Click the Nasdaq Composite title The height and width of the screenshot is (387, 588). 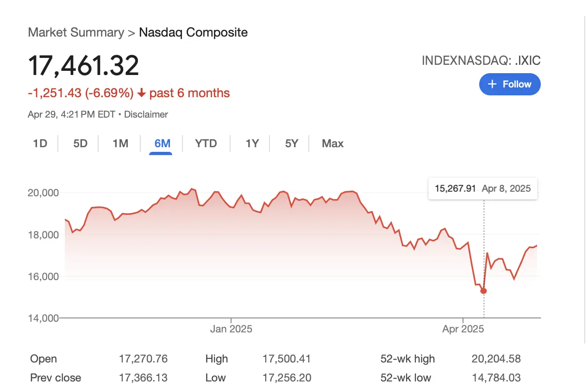[x=193, y=32]
